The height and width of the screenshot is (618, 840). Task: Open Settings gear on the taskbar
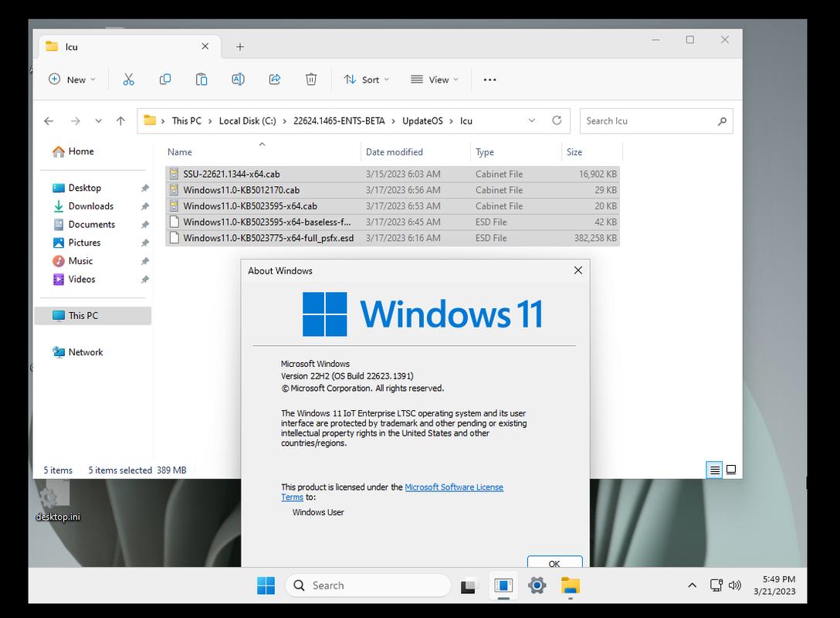click(x=537, y=586)
